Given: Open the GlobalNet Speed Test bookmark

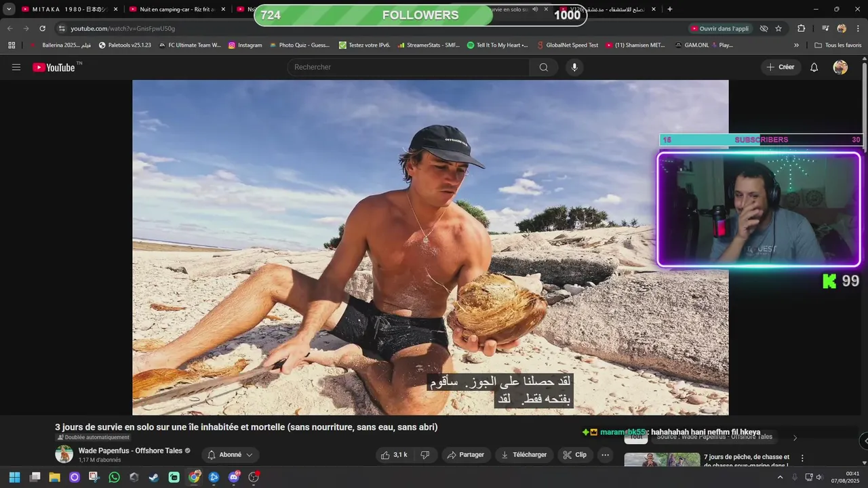Looking at the screenshot, I should [x=566, y=45].
